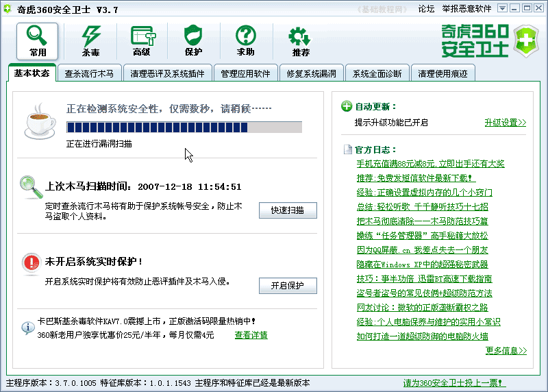Image resolution: width=548 pixels, height=392 pixels.
Task: Switch to the 清理使用痕迹 tab
Action: [x=443, y=73]
